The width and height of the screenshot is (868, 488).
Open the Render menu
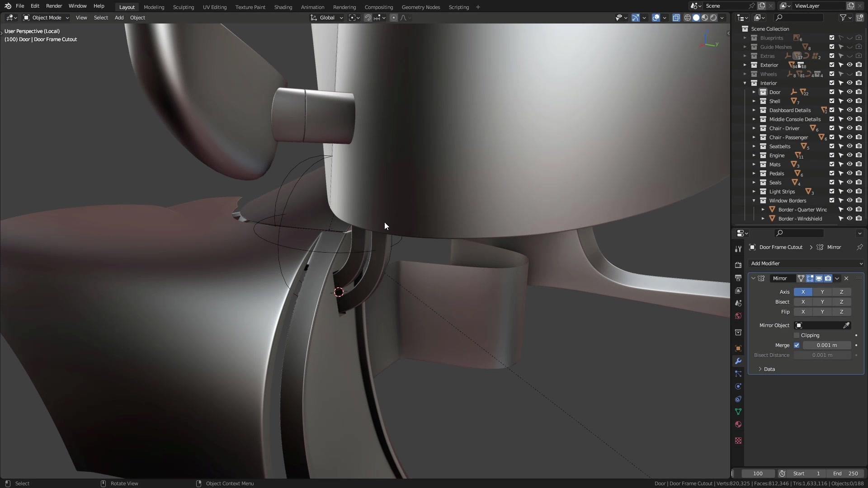pyautogui.click(x=54, y=6)
